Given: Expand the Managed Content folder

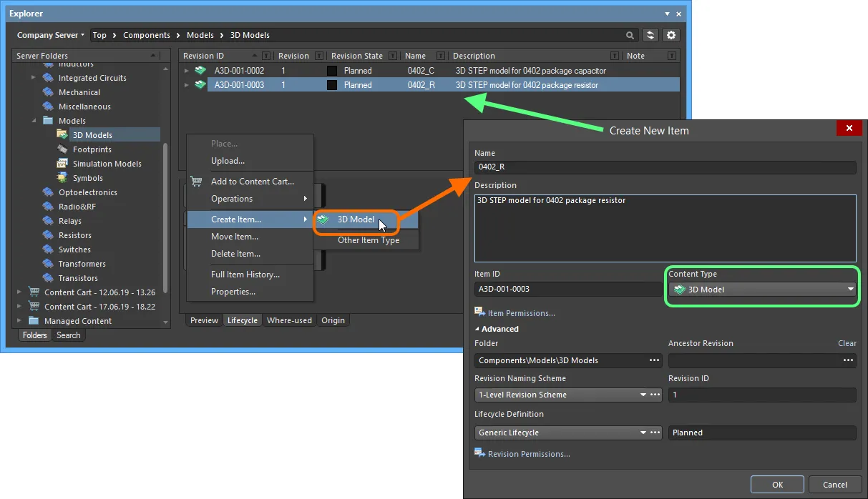Looking at the screenshot, I should 19,321.
